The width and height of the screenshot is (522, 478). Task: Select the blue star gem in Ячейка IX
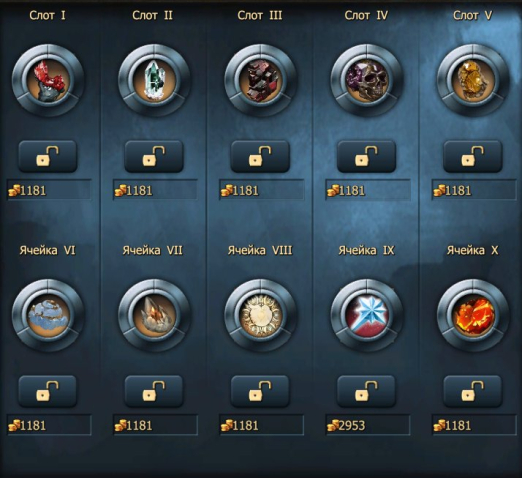click(x=367, y=315)
